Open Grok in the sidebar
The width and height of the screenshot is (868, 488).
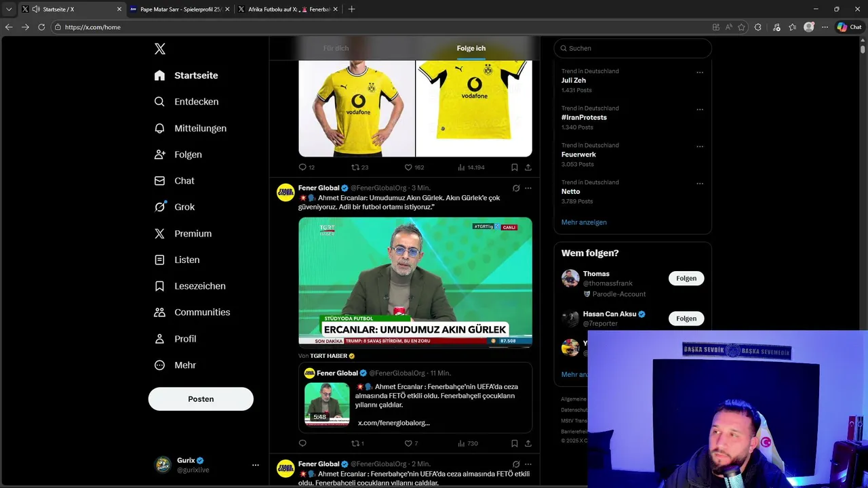pos(174,207)
